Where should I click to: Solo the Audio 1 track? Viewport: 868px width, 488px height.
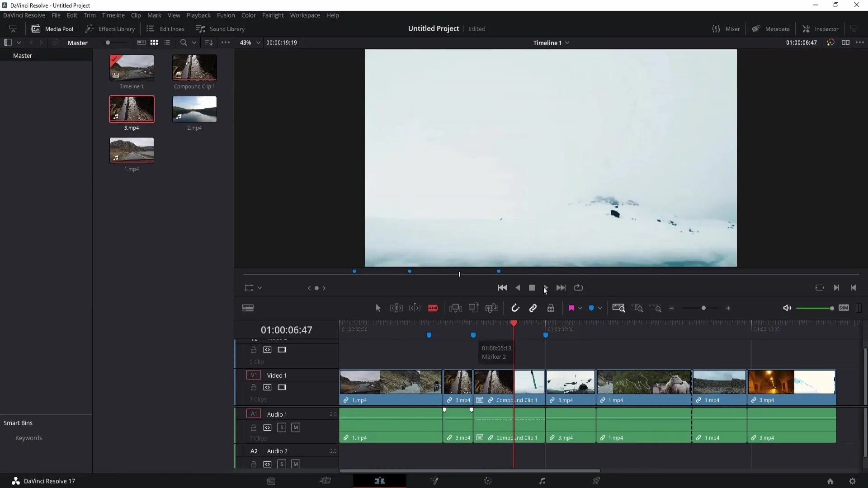pyautogui.click(x=281, y=427)
